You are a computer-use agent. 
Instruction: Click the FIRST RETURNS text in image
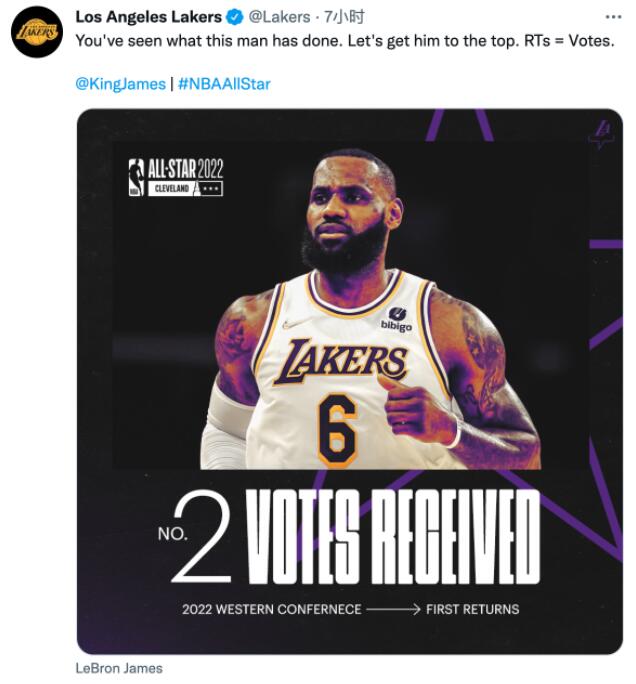(x=473, y=609)
